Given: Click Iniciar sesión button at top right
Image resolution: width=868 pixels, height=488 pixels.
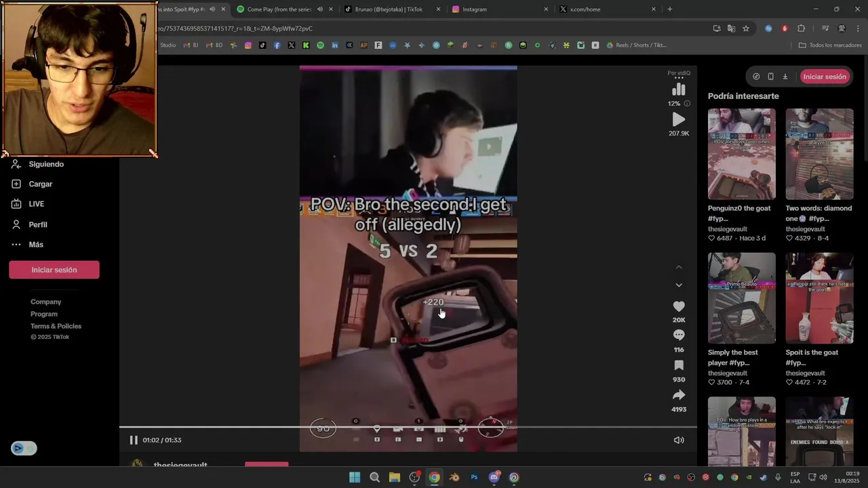Looking at the screenshot, I should [825, 77].
